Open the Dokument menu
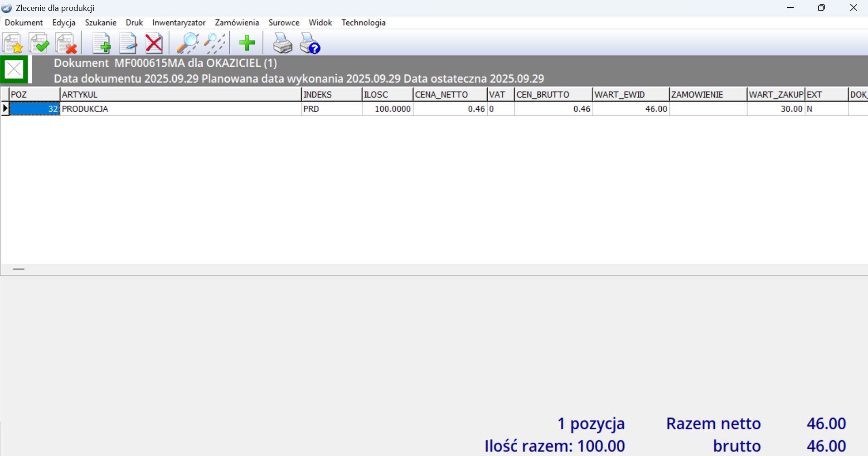Viewport: 868px width, 456px height. 24,23
